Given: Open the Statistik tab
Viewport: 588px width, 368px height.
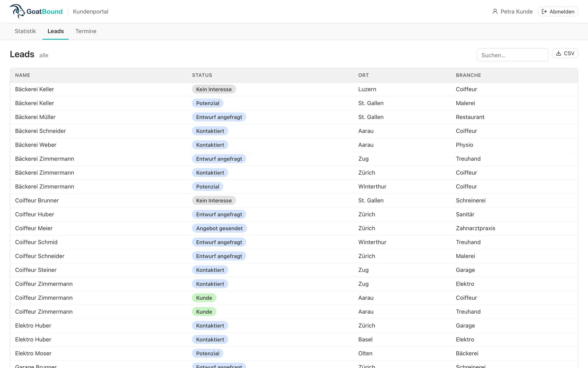Looking at the screenshot, I should (x=25, y=31).
